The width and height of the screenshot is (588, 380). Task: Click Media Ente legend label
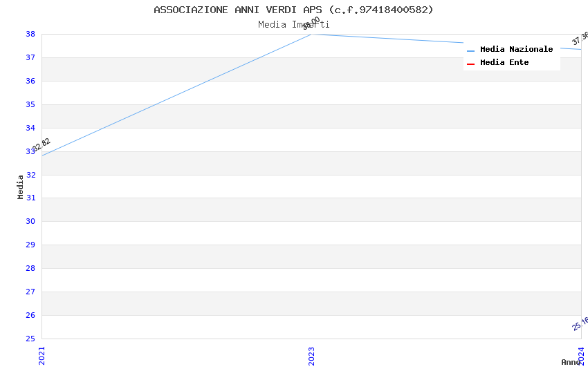pyautogui.click(x=504, y=62)
